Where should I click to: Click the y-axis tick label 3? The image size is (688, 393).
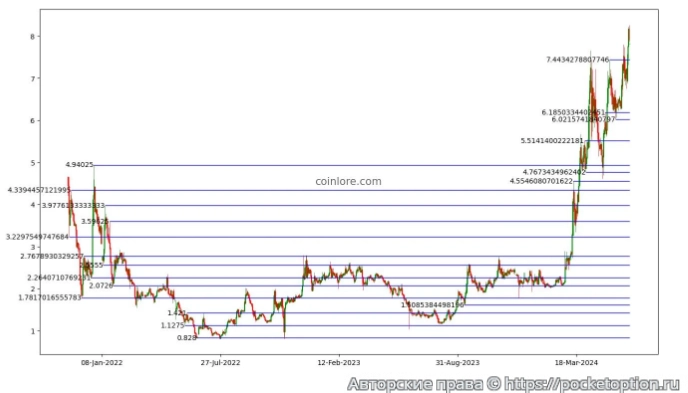[x=32, y=247]
